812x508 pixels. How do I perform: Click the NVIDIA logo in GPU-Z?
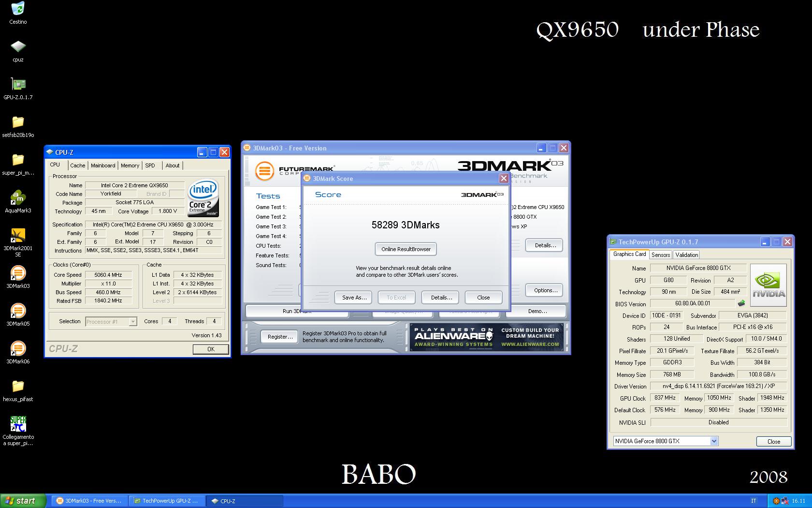[768, 285]
